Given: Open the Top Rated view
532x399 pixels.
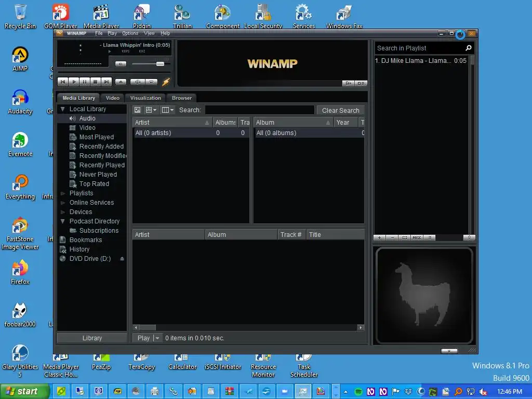Looking at the screenshot, I should (94, 184).
